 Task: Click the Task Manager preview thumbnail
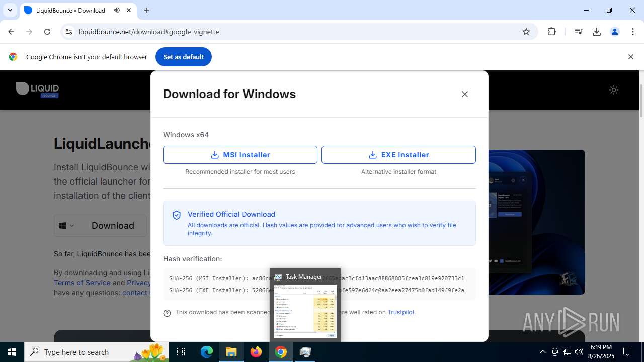pyautogui.click(x=305, y=311)
